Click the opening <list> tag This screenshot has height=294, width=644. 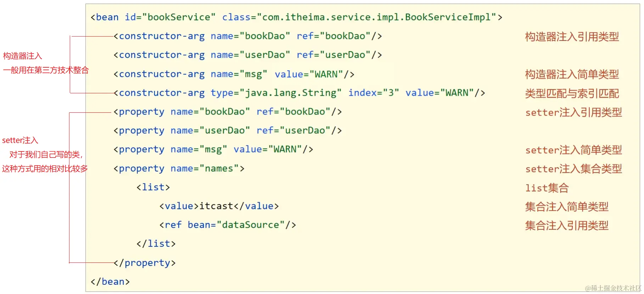click(x=153, y=187)
